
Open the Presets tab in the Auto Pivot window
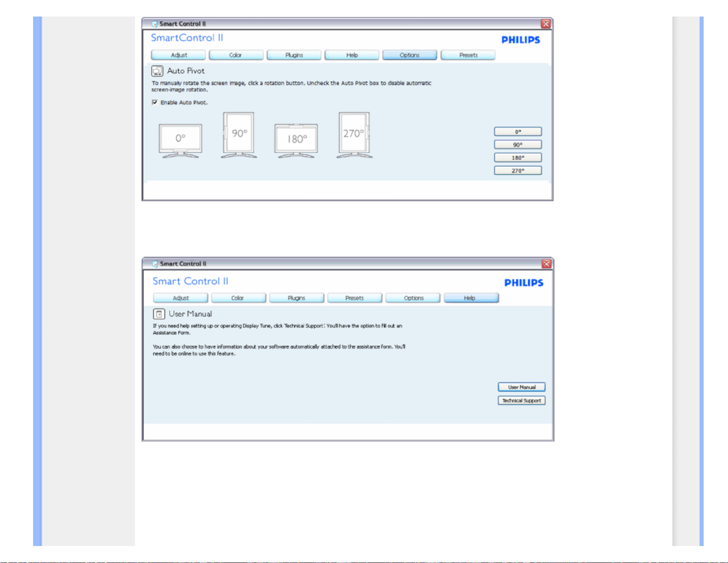468,55
